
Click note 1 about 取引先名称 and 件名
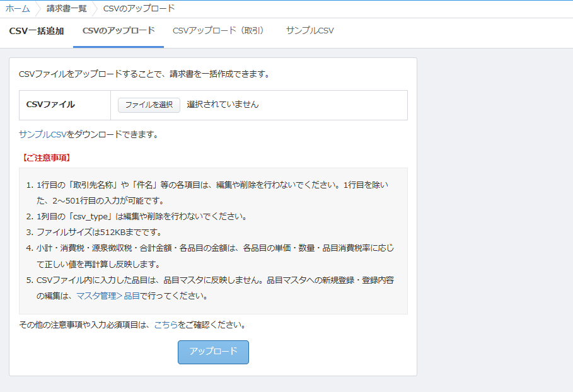[214, 185]
